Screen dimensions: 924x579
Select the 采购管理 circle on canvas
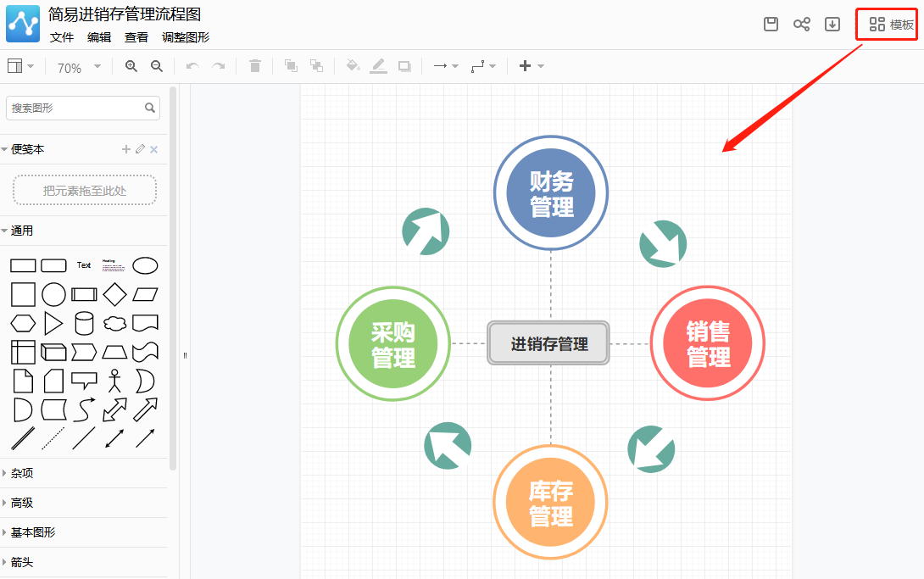[x=393, y=344]
